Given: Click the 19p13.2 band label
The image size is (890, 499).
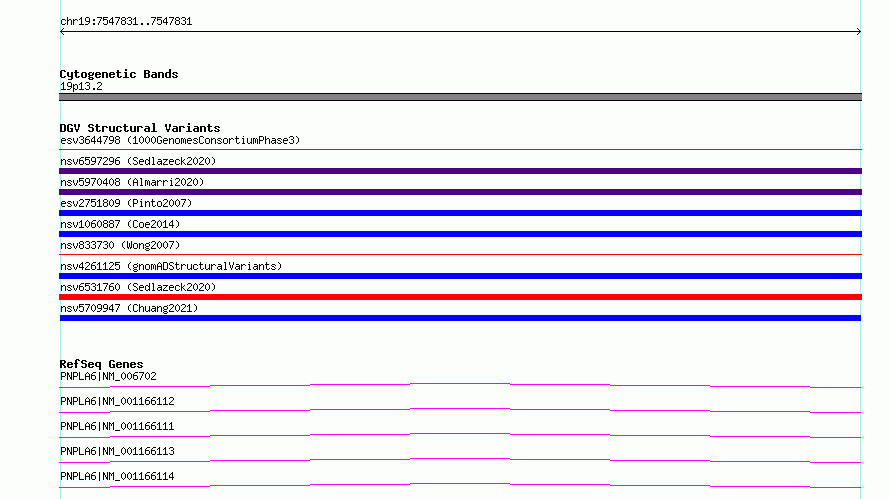Looking at the screenshot, I should (x=81, y=86).
